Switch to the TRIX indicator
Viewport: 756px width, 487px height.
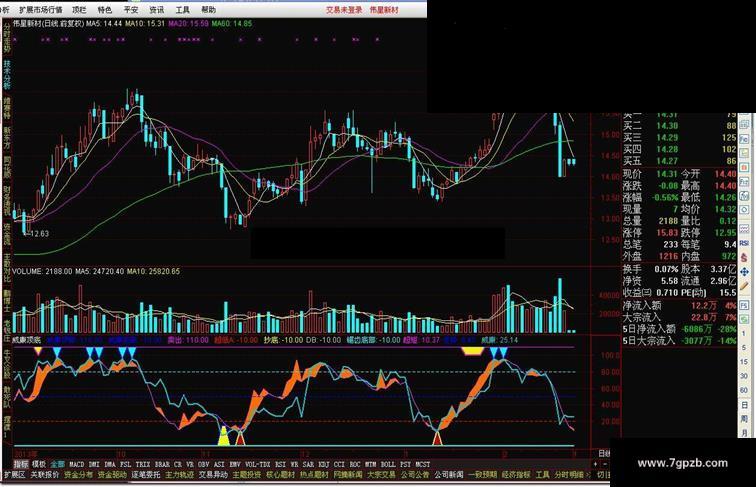pyautogui.click(x=143, y=464)
